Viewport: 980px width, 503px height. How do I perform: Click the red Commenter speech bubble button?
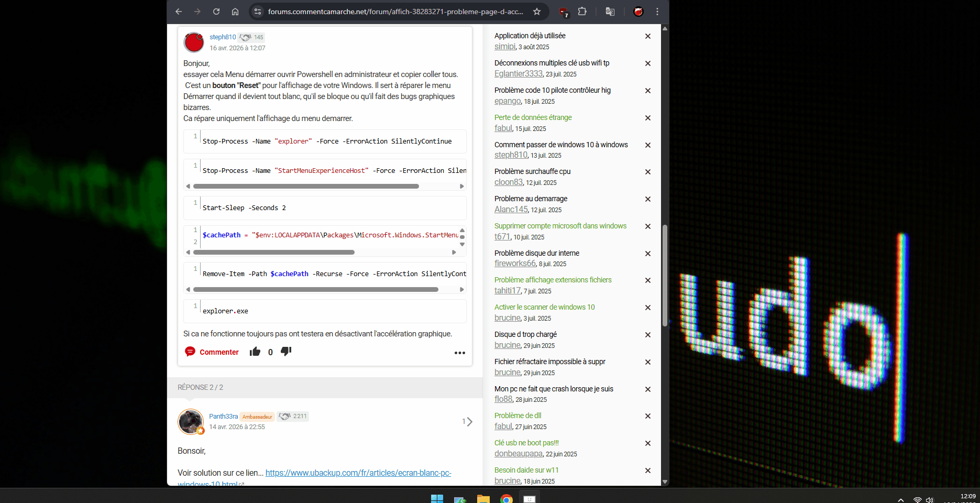coord(212,352)
